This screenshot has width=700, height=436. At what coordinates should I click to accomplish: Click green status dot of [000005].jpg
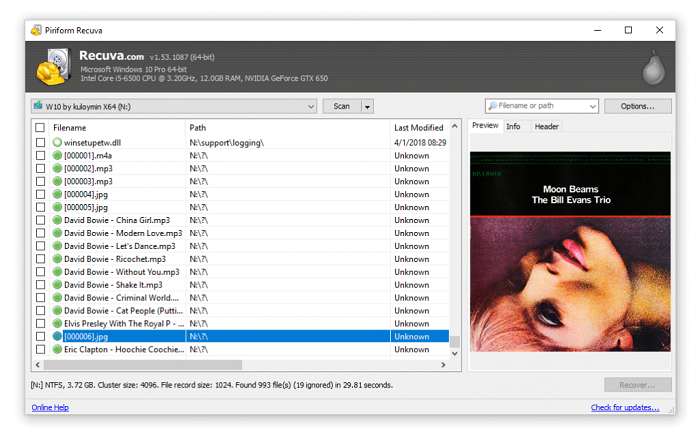(x=57, y=207)
